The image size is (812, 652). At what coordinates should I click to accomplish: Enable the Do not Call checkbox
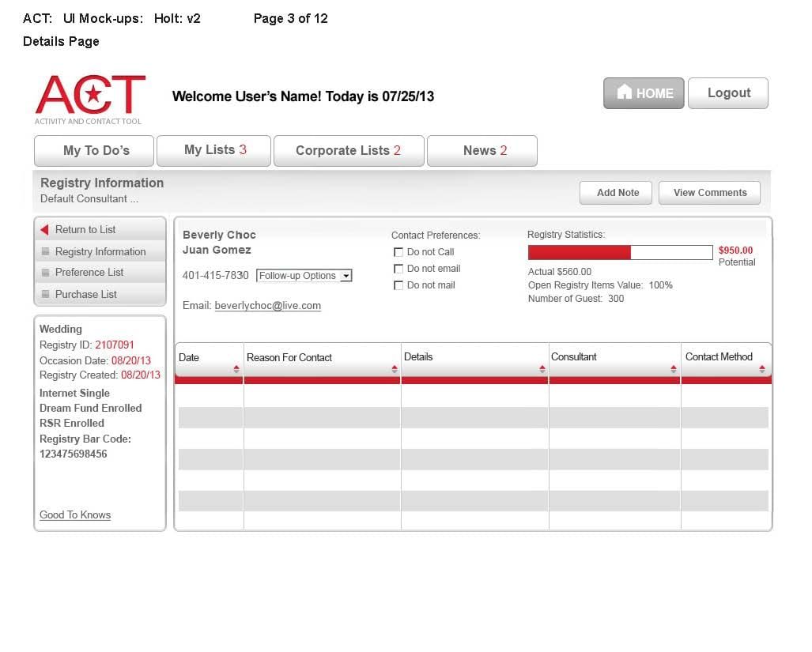398,252
